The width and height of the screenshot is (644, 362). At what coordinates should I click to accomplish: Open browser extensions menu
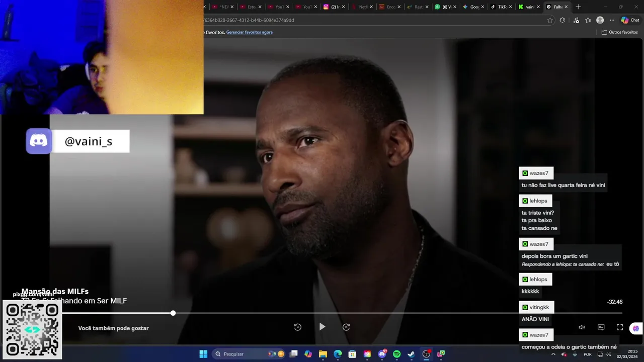[x=562, y=20]
